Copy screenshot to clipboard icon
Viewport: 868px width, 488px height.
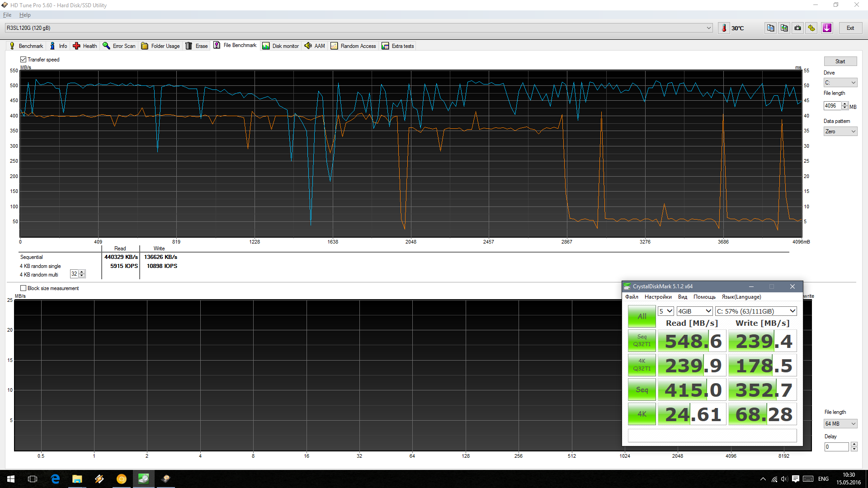point(784,28)
